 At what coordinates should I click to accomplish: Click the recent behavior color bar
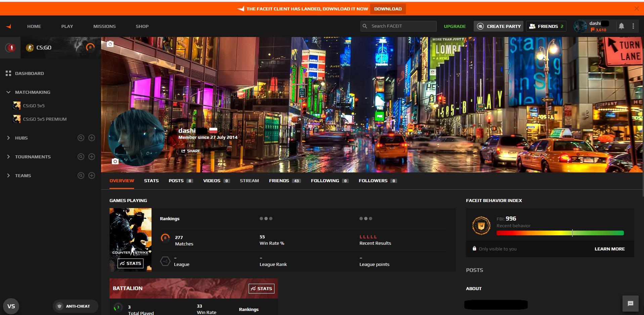coord(560,233)
